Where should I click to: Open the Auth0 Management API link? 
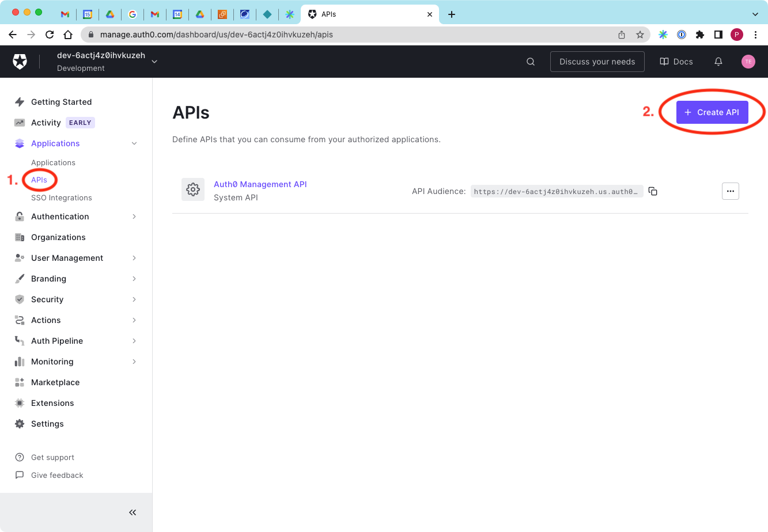260,184
